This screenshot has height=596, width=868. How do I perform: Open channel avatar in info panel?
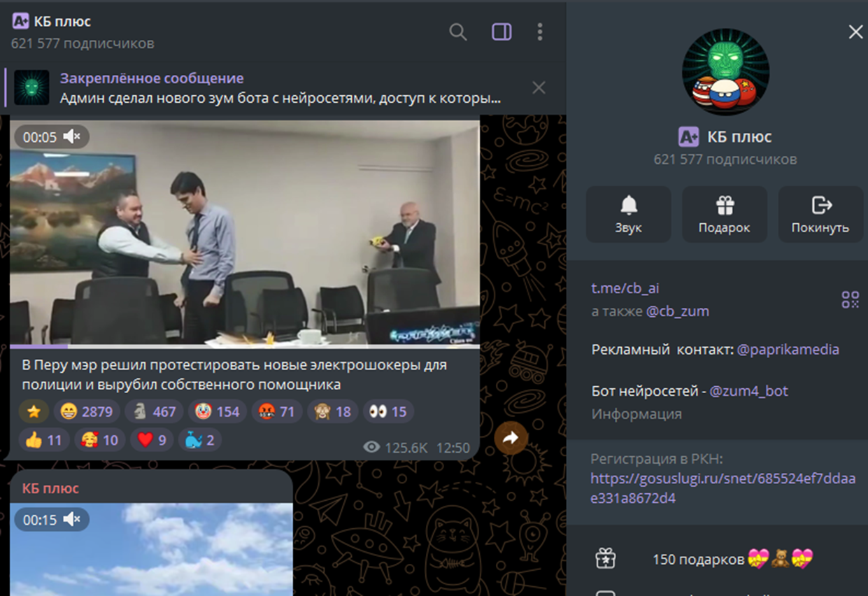725,72
